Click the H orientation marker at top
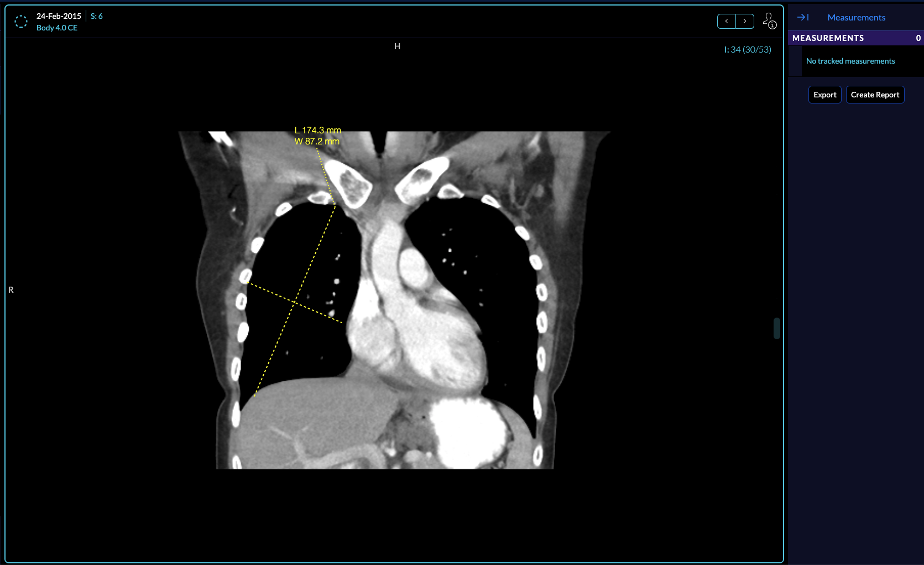Viewport: 924px width, 565px height. 397,46
